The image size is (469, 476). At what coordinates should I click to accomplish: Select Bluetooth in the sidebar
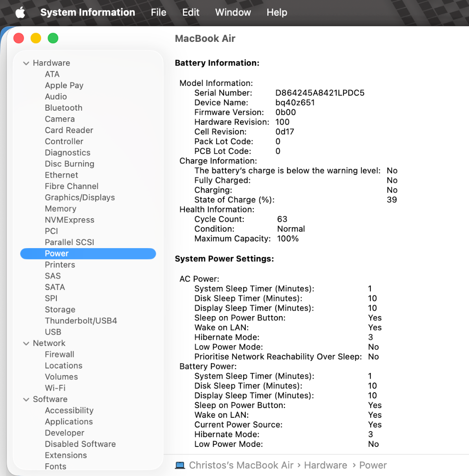64,108
